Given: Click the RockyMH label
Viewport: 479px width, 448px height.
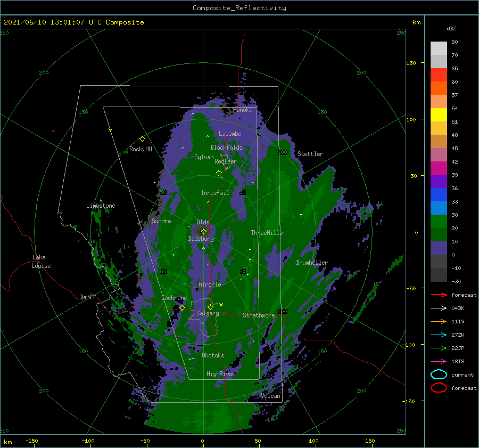Looking at the screenshot, I should coord(141,149).
